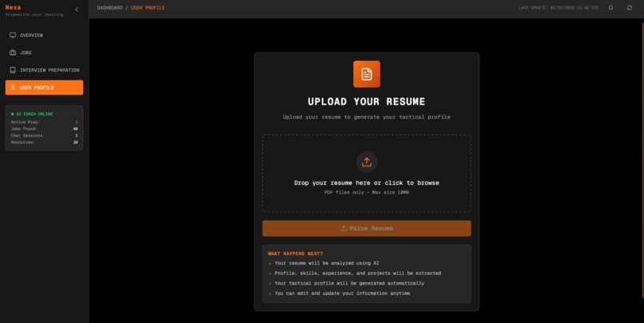Image resolution: width=644 pixels, height=323 pixels.
Task: Click the refresh icon in the header
Action: (x=629, y=8)
